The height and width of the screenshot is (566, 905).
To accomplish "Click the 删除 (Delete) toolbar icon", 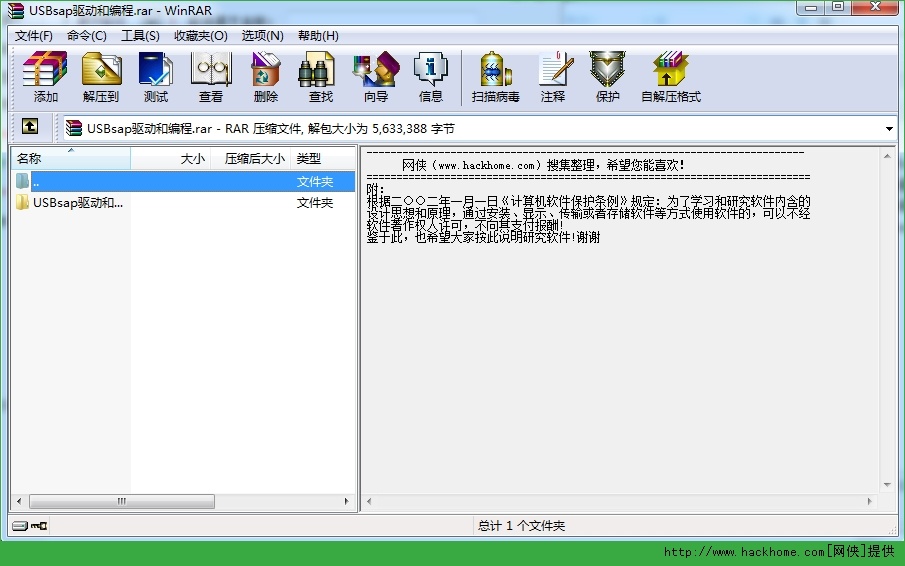I will click(265, 77).
